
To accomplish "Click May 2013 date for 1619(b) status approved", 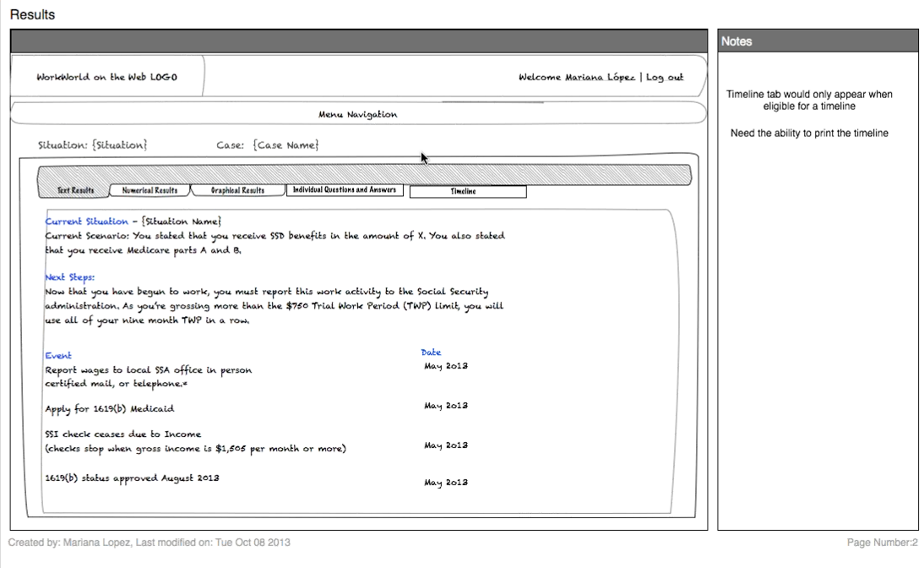I will coord(446,482).
